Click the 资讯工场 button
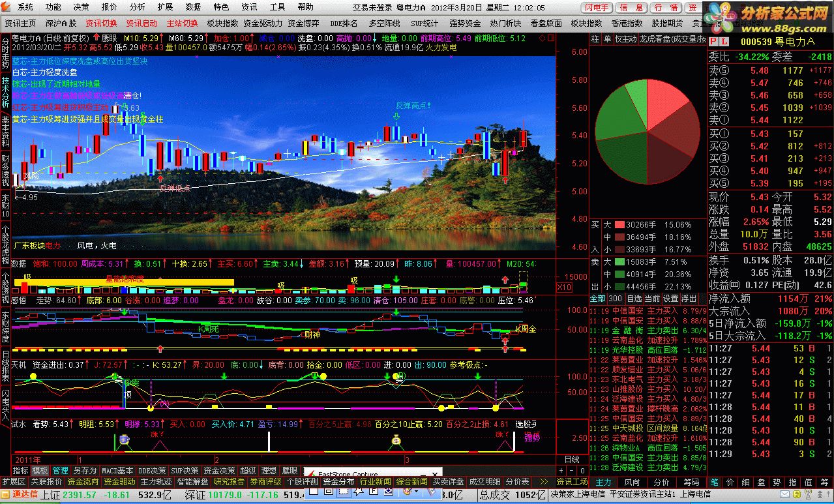The height and width of the screenshot is (504, 834). coord(572,482)
